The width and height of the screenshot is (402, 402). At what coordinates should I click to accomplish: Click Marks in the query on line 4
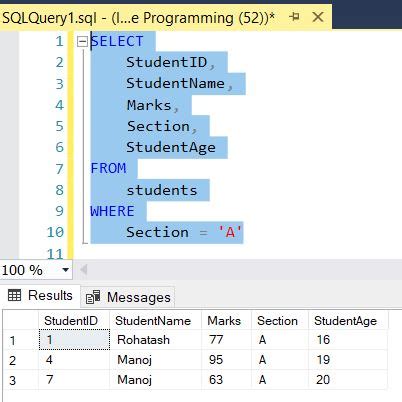coord(149,105)
